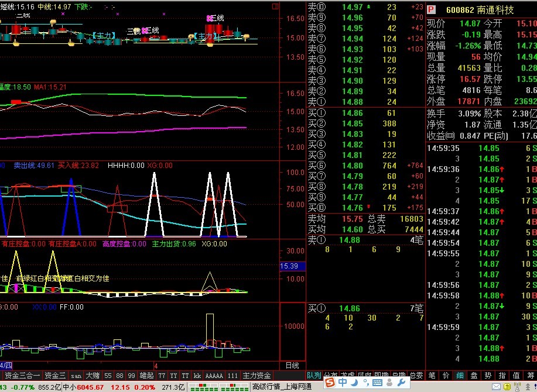Click the 卖① 14.88 ask row
This screenshot has width=537, height=392.
pyautogui.click(x=365, y=102)
